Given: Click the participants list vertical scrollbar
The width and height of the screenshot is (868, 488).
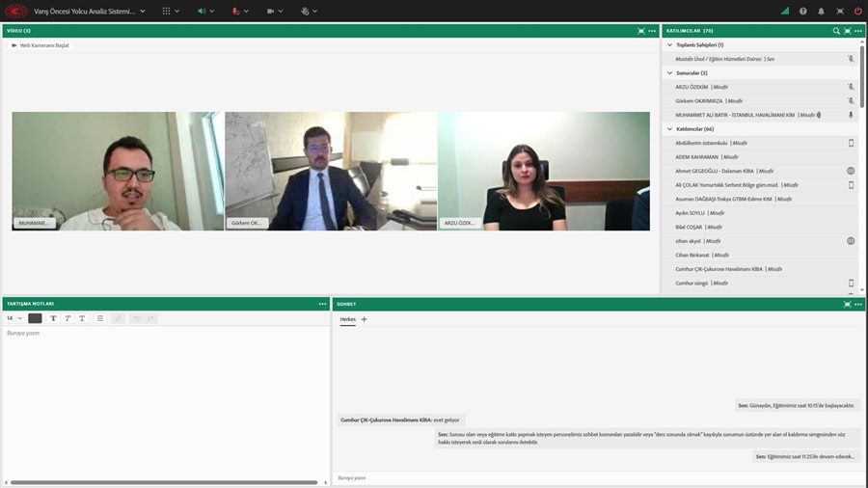Looking at the screenshot, I should (x=862, y=76).
